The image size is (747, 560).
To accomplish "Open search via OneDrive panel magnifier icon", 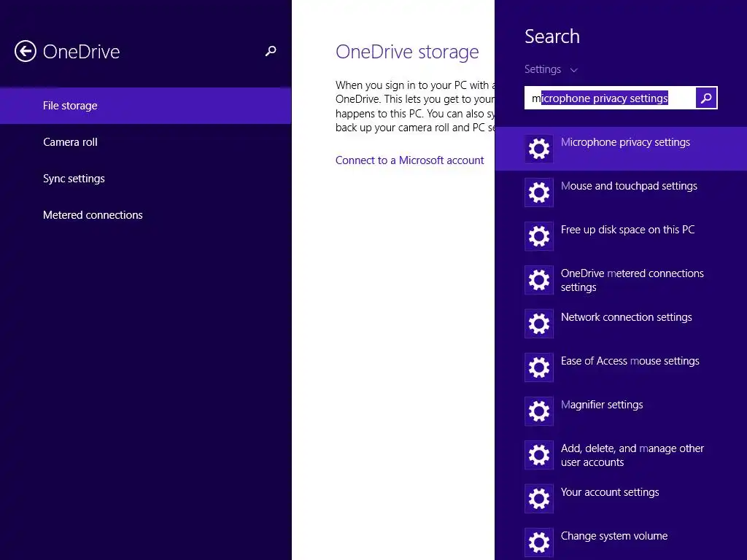I will (271, 51).
